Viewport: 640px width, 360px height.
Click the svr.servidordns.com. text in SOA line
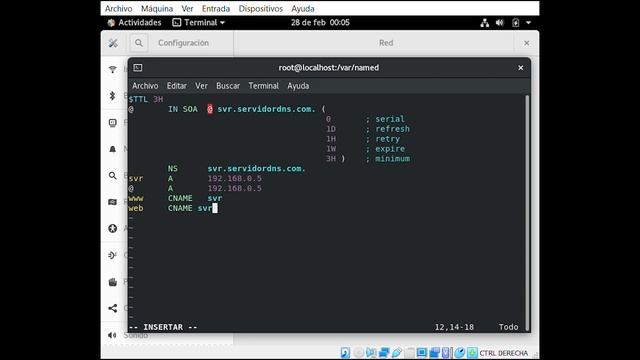click(x=266, y=109)
